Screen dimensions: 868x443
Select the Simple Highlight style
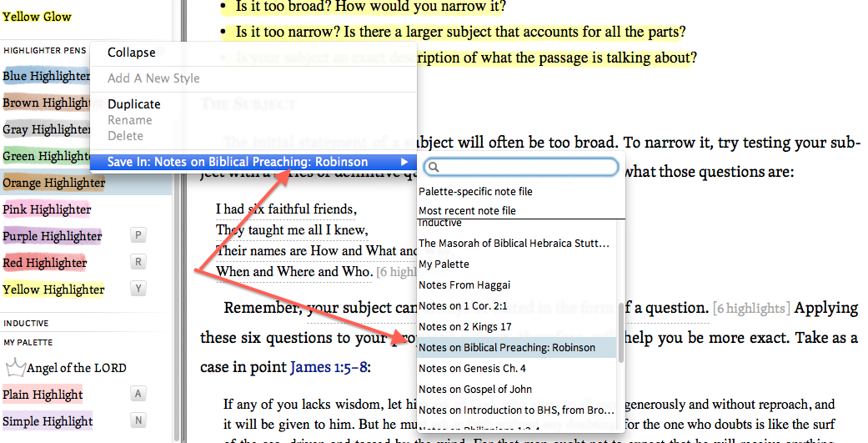(48, 420)
